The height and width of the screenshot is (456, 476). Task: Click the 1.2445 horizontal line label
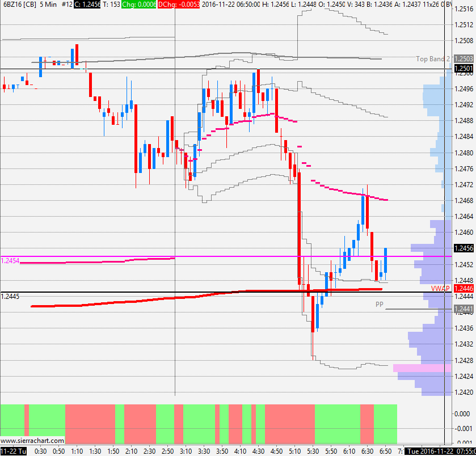point(10,297)
